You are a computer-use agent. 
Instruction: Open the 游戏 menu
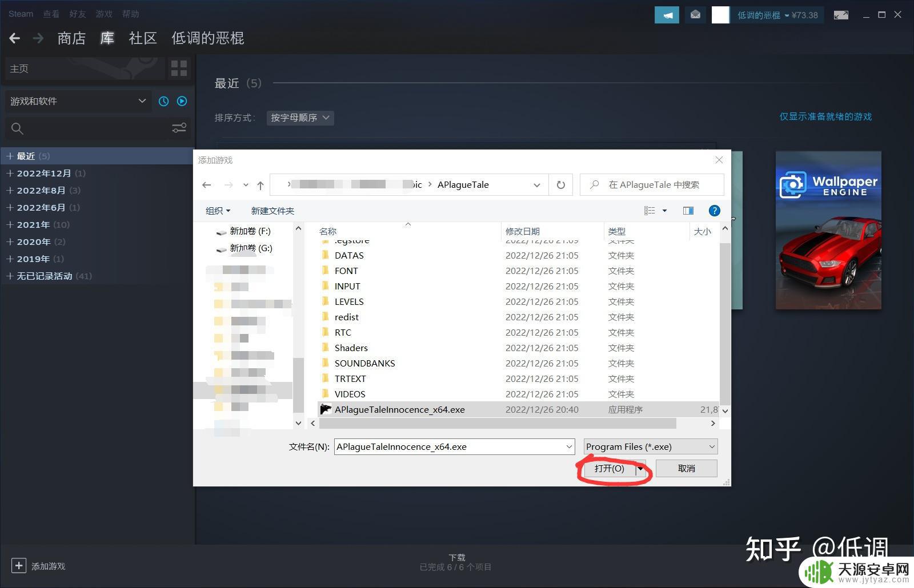click(104, 14)
